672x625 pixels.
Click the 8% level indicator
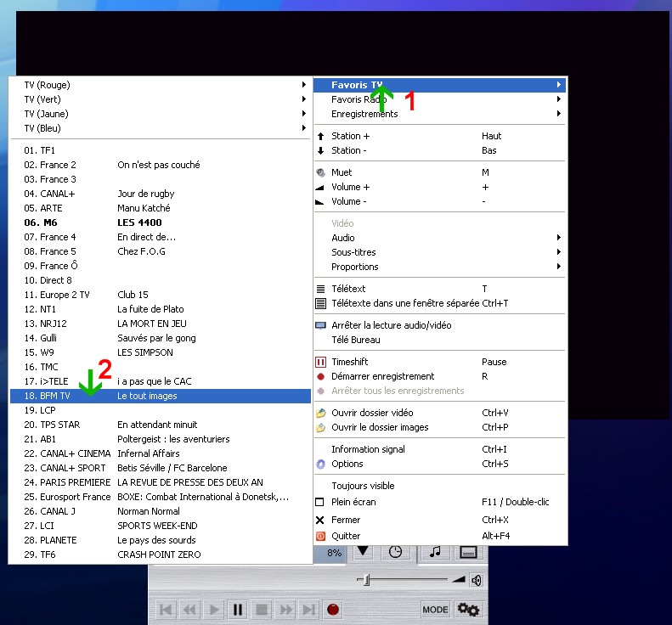[334, 553]
